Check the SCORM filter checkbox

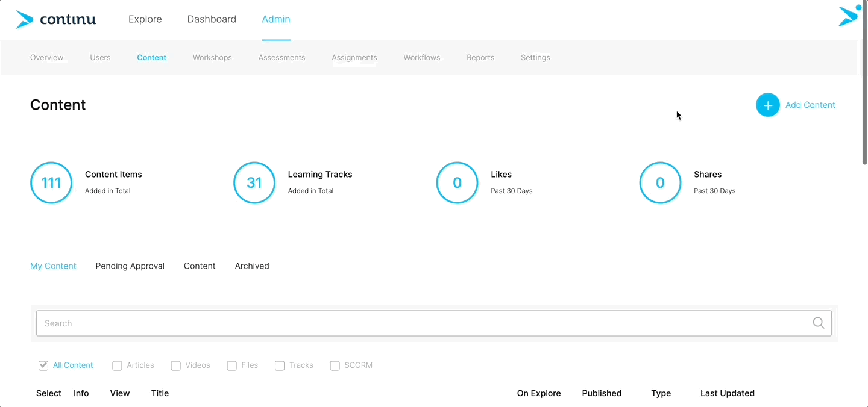pyautogui.click(x=335, y=365)
